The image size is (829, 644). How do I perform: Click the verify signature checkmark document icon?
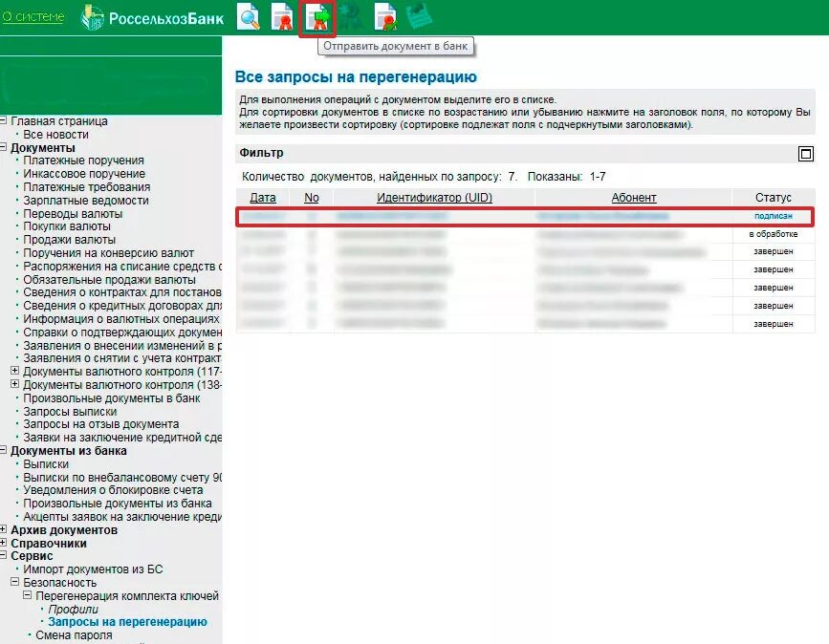tap(385, 16)
